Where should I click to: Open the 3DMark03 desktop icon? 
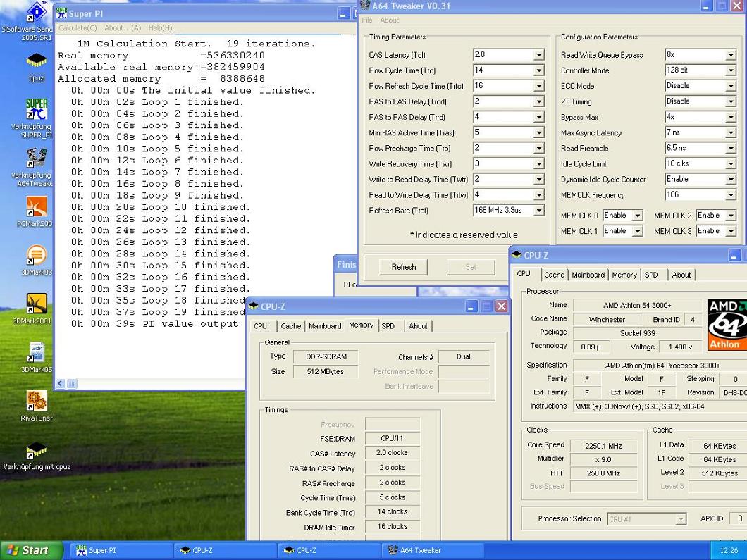[x=36, y=256]
